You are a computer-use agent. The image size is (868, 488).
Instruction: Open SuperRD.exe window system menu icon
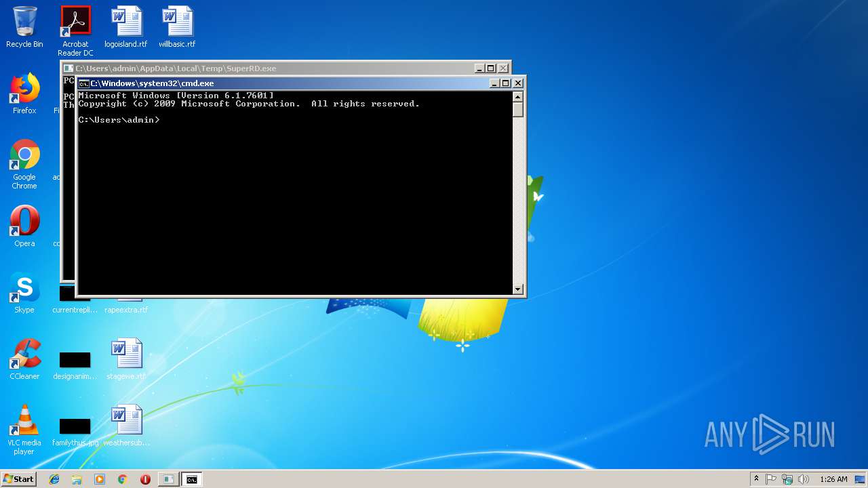[68, 68]
